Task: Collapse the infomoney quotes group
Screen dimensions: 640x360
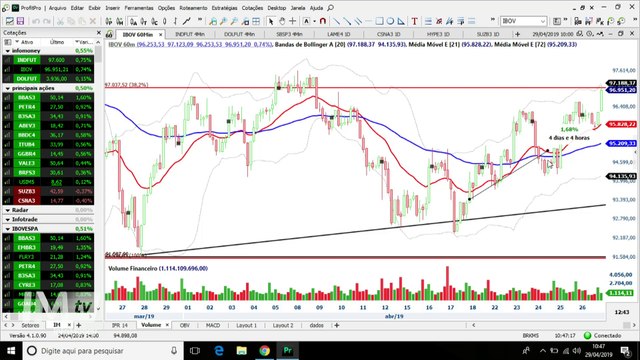Action: tap(8, 51)
